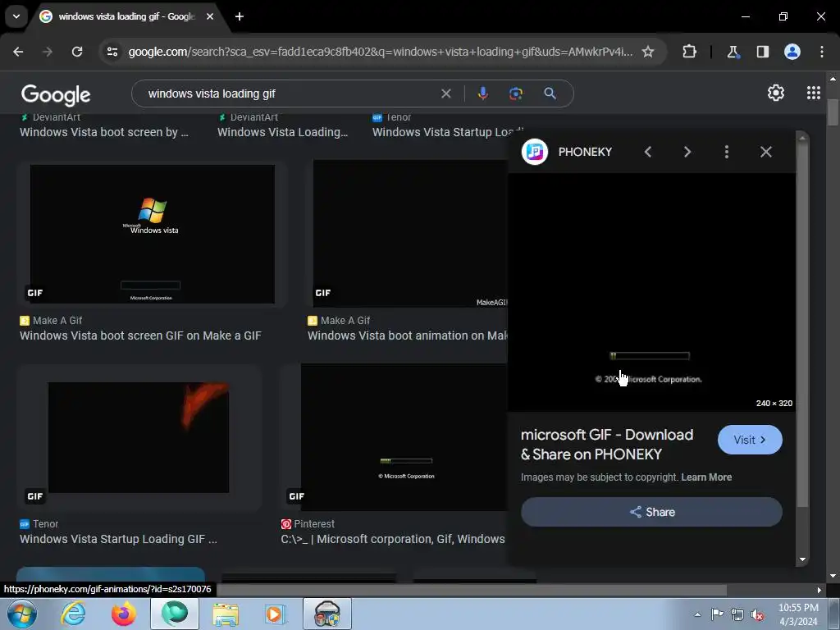This screenshot has width=840, height=630.
Task: Click the address bar URL
Action: (381, 52)
